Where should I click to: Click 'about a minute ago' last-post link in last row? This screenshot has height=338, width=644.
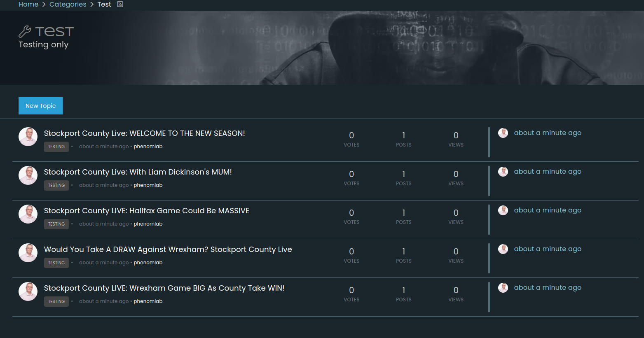coord(547,288)
